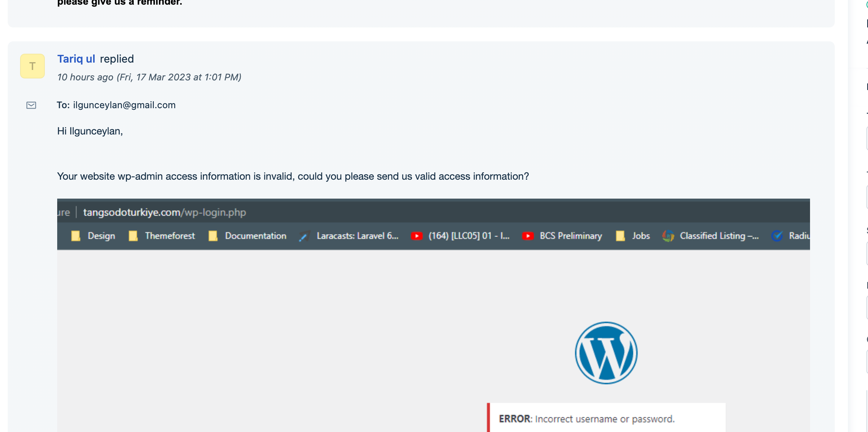Click the wp-admin access invalid message

click(293, 176)
